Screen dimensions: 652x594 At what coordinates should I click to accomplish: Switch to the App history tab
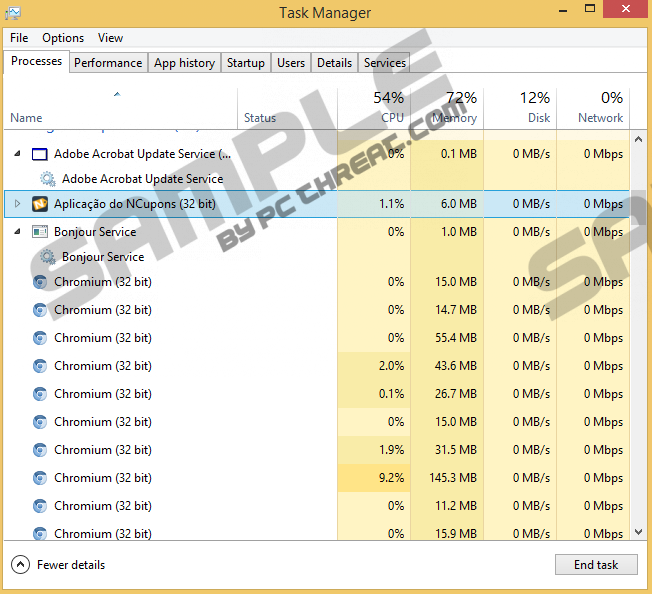click(184, 63)
